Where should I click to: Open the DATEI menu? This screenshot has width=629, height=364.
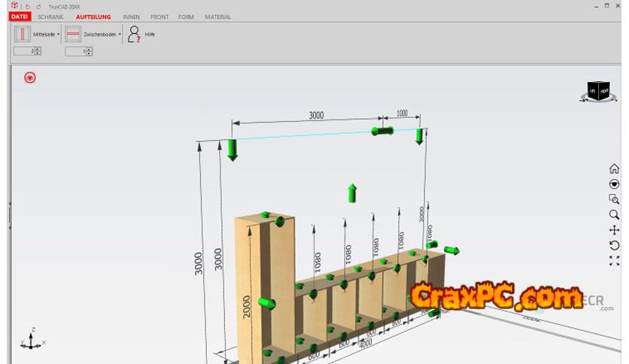click(20, 17)
